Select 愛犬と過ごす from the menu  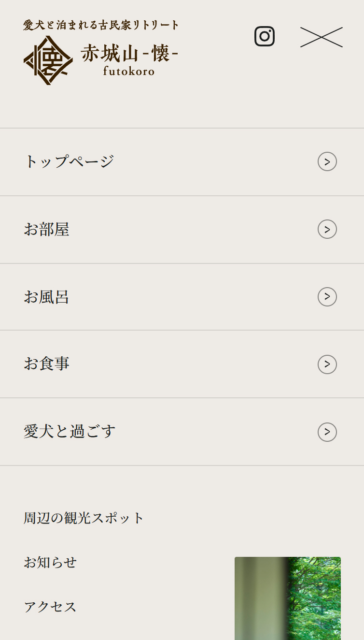click(182, 432)
